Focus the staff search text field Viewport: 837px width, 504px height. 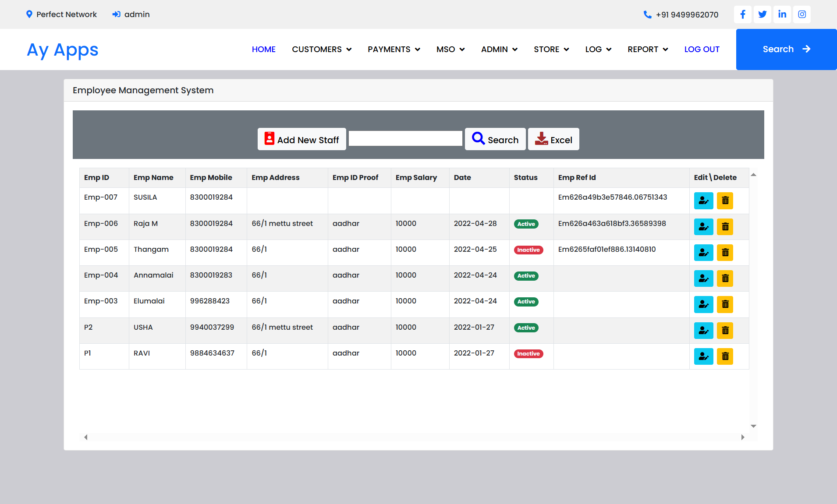405,139
